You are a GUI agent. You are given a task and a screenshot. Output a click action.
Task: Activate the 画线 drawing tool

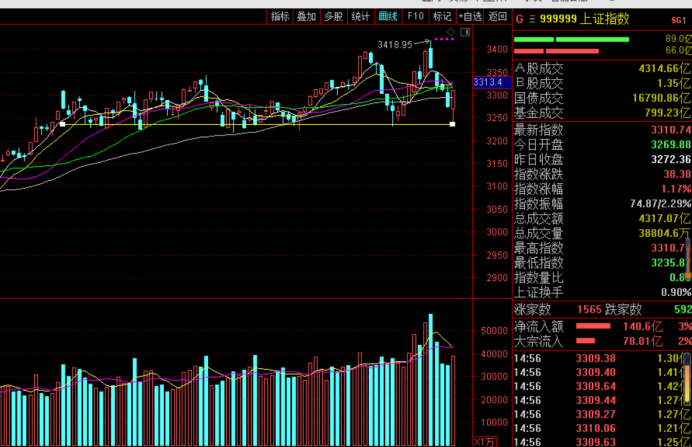[388, 17]
